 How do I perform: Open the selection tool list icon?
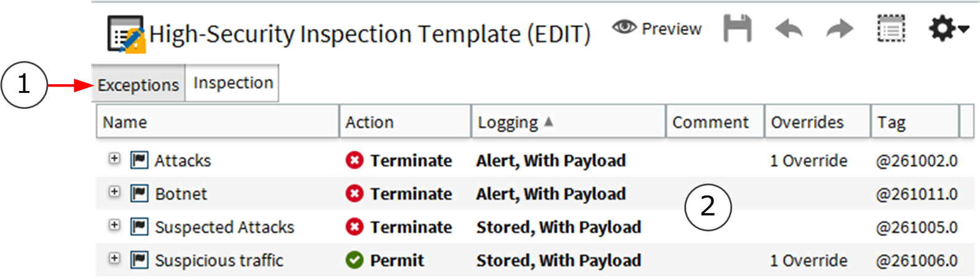891,29
